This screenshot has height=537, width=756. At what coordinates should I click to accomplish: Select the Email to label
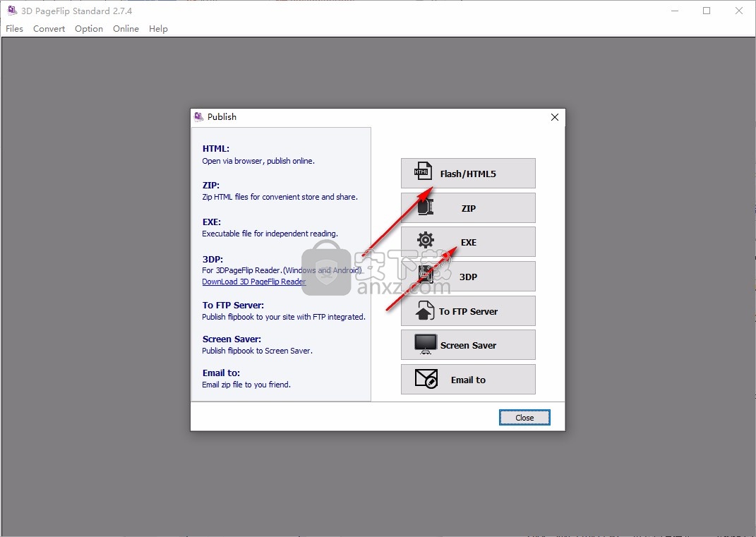(x=468, y=380)
